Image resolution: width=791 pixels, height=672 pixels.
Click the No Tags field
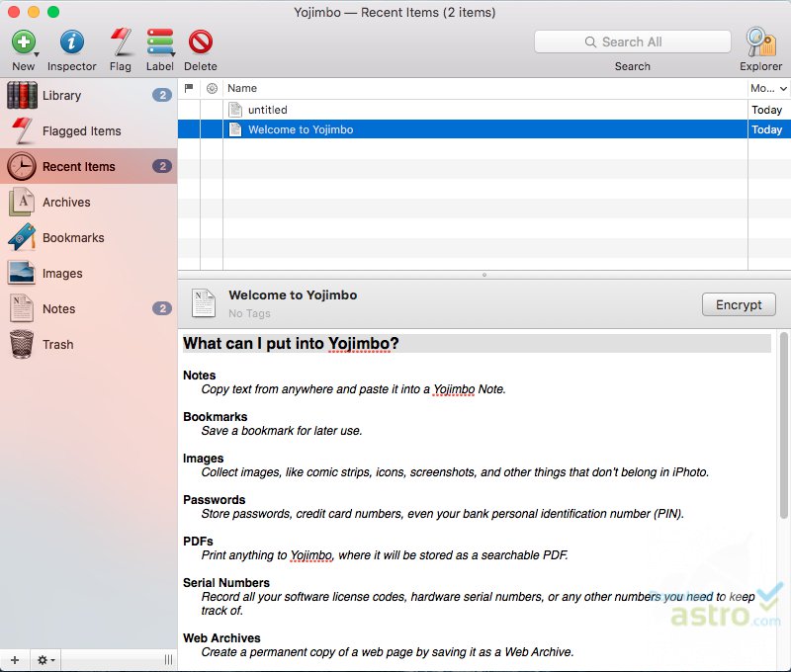(249, 313)
